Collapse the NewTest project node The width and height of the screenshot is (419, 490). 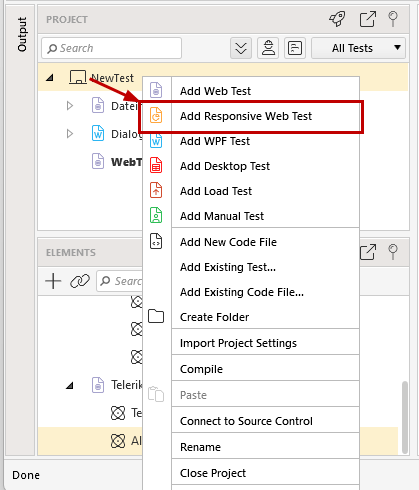point(50,78)
